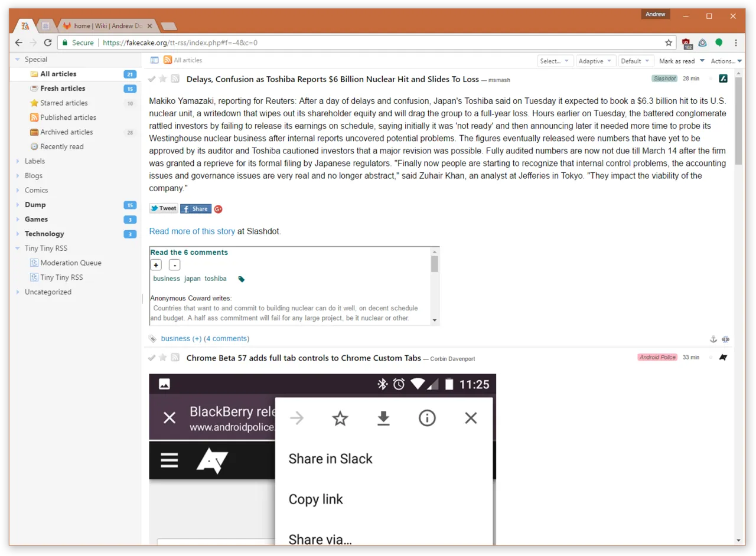Open Read more of this story link
The height and width of the screenshot is (556, 756).
pyautogui.click(x=192, y=231)
